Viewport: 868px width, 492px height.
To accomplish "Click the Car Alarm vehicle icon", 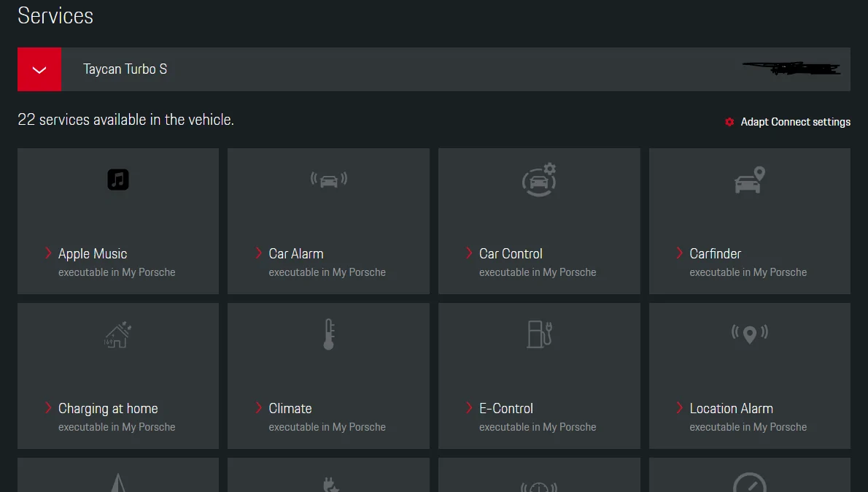I will [329, 180].
